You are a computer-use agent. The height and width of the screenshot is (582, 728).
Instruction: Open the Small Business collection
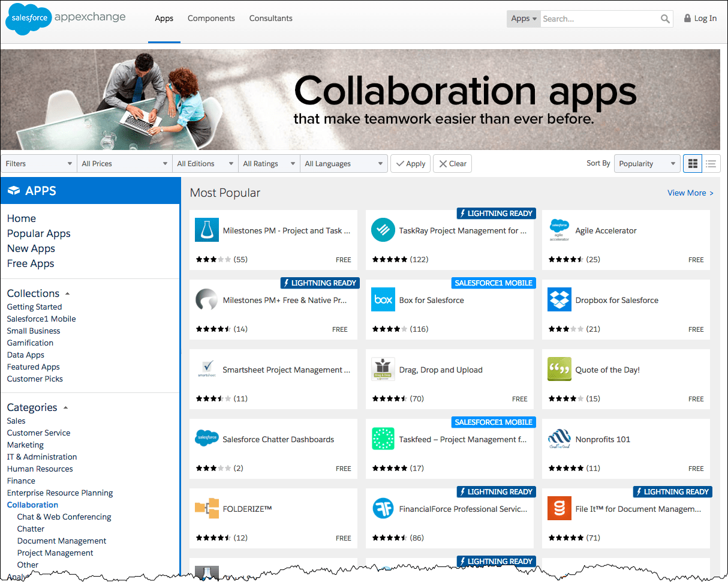point(34,331)
